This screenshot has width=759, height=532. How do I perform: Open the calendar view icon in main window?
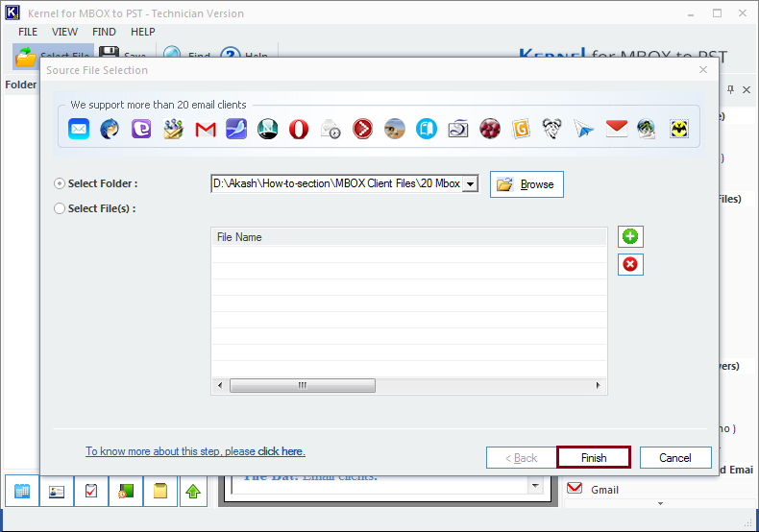point(22,492)
